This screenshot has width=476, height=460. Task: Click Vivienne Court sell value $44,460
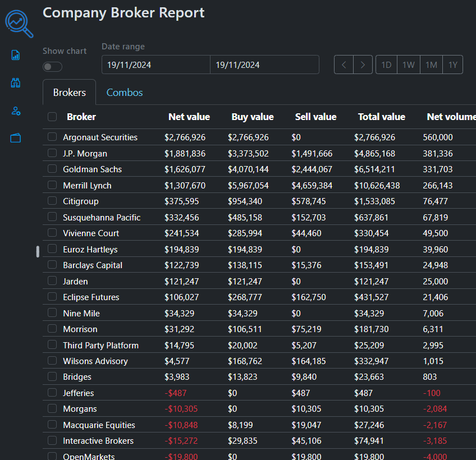click(306, 233)
